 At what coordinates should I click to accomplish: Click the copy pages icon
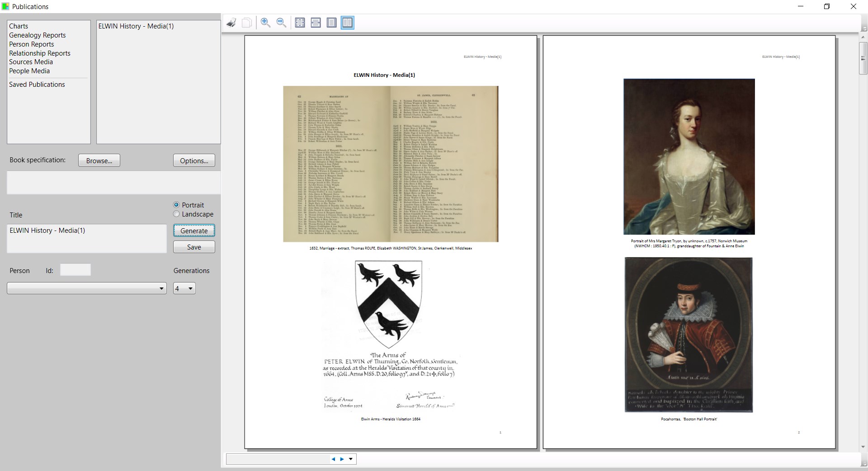pos(247,23)
